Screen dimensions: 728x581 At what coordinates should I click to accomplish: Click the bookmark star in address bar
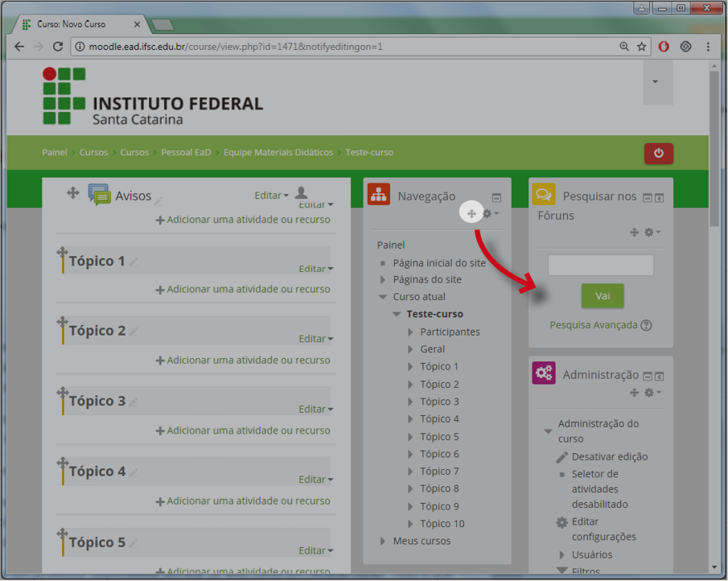coord(641,47)
